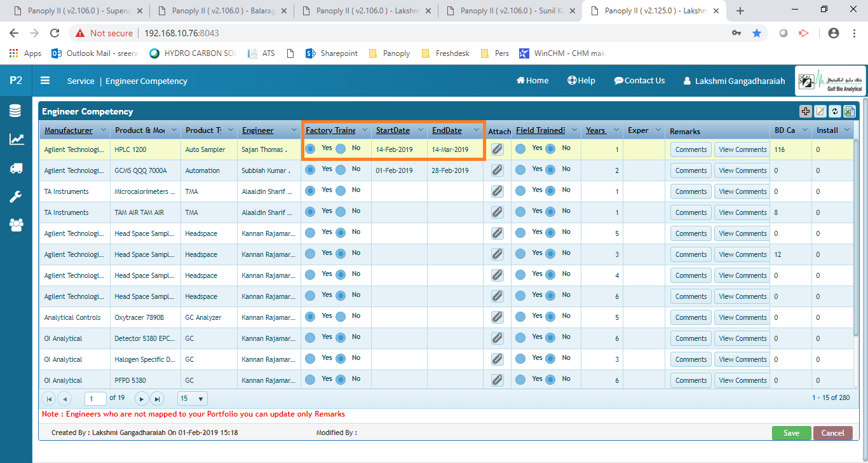Open attachment clip for PFPD 5380 row

click(x=497, y=380)
